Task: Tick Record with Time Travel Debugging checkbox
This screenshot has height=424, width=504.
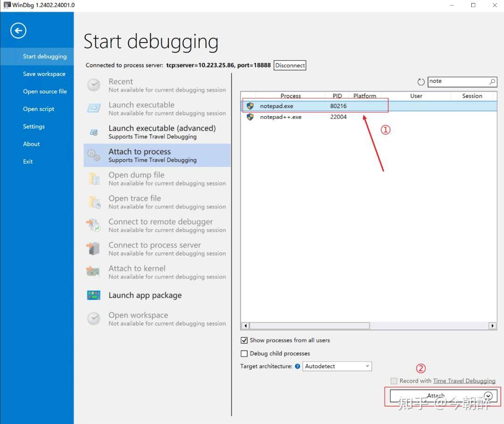Action: tap(394, 381)
